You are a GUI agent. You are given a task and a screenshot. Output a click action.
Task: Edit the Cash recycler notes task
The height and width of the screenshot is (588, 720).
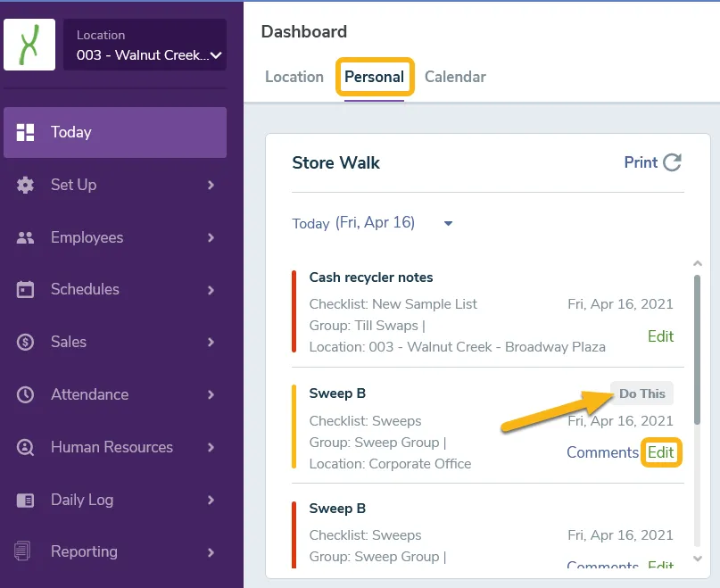[x=660, y=336]
